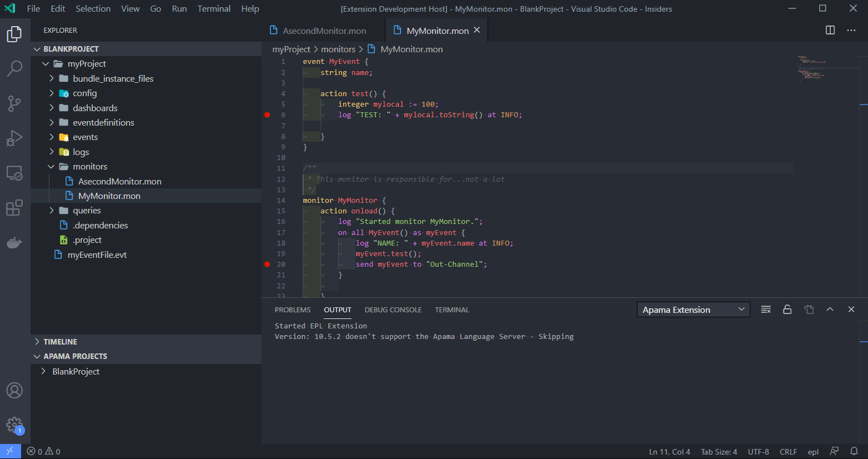Viewport: 868px width, 459px height.
Task: Open the Edit menu
Action: pyautogui.click(x=58, y=9)
